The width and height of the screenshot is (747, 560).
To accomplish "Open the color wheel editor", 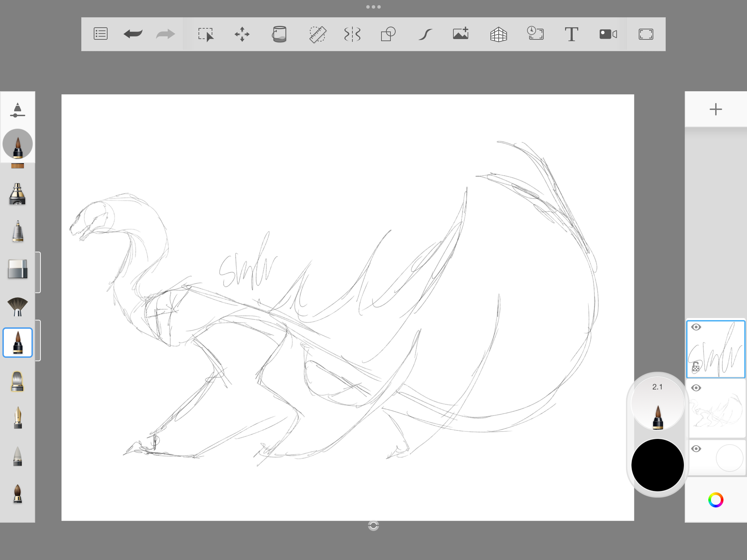I will click(x=716, y=500).
